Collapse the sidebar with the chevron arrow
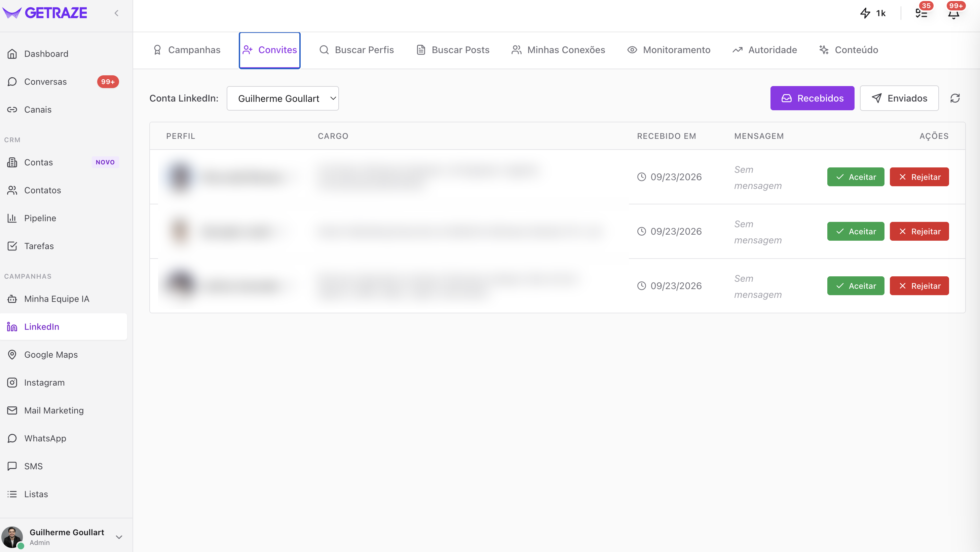980x552 pixels. coord(116,13)
